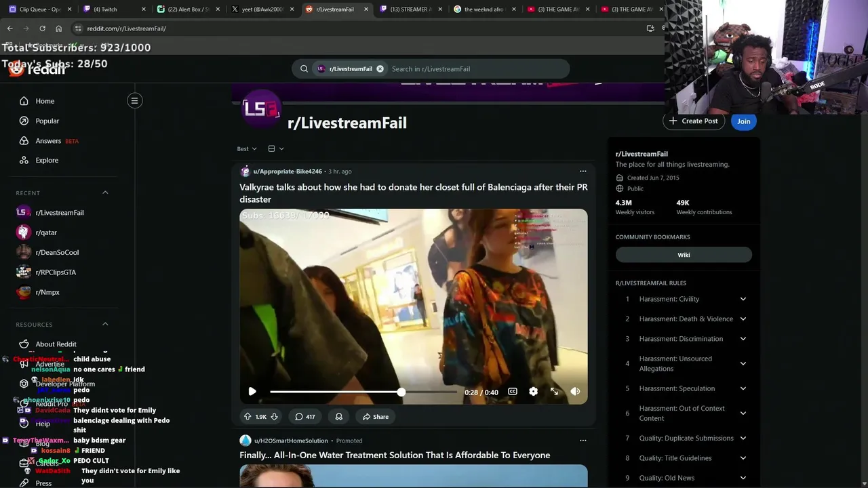Open the view layout dropdown
The image size is (868, 488).
click(275, 148)
